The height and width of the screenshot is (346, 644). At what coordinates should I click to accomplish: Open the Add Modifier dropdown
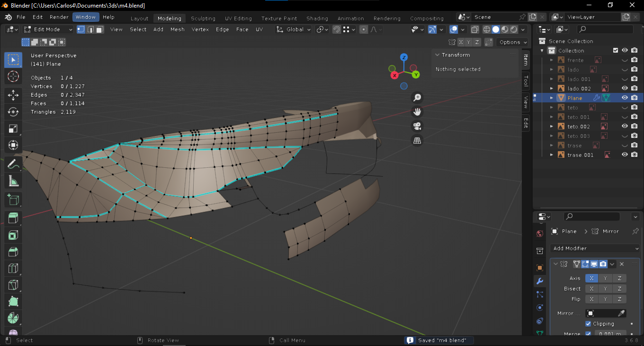coord(595,248)
